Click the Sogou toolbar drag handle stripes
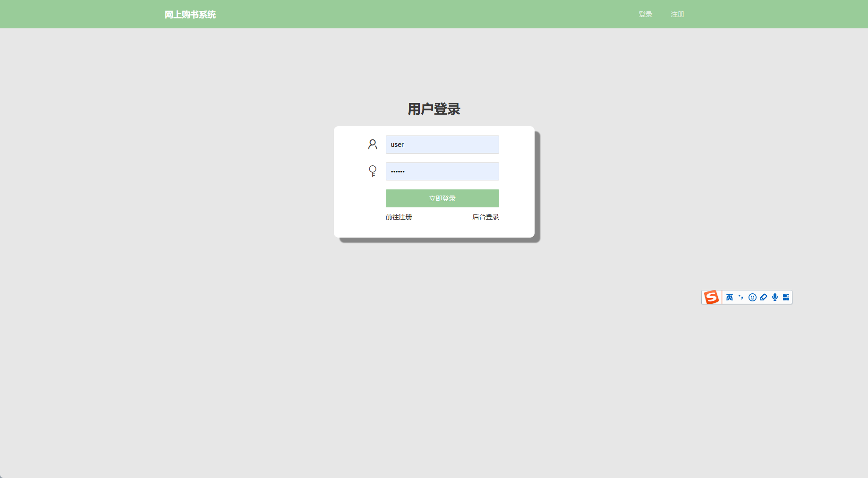Viewport: 868px width, 478px height. (x=722, y=297)
